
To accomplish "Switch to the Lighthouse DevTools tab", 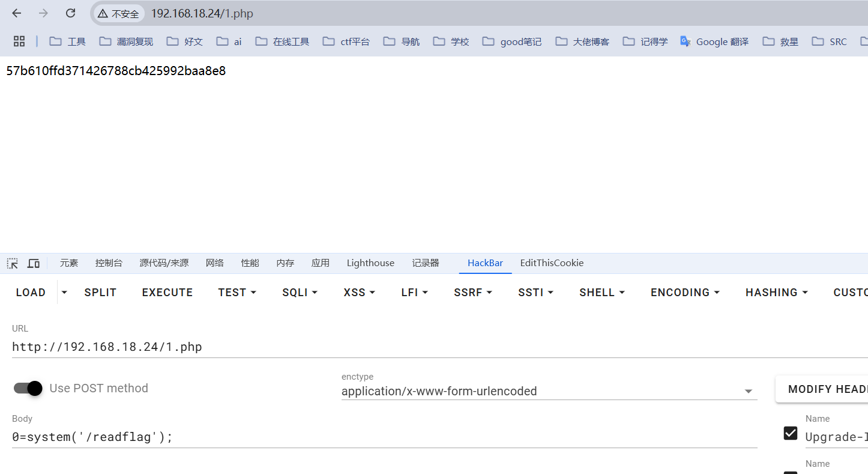I will (x=370, y=263).
